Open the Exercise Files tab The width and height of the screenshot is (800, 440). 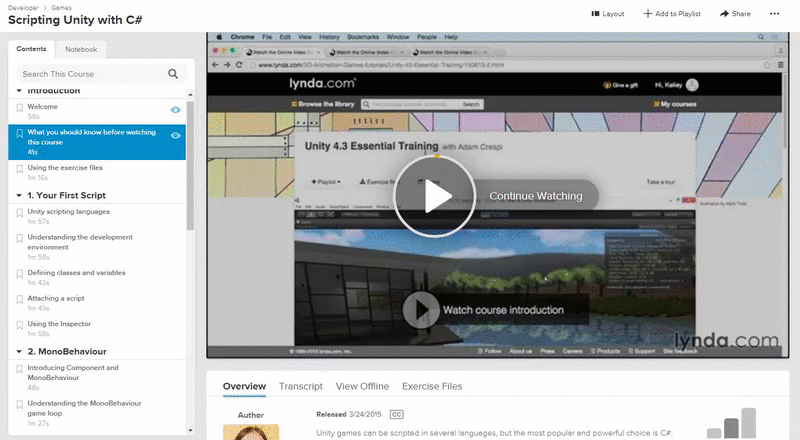pos(432,386)
